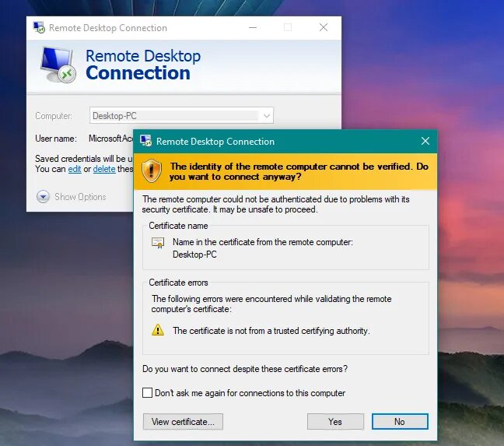Click the yellow warning triangle icon

[x=158, y=330]
